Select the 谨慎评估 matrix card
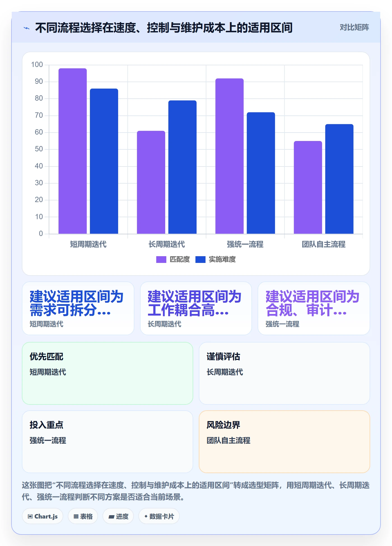The image size is (392, 546). 284,373
